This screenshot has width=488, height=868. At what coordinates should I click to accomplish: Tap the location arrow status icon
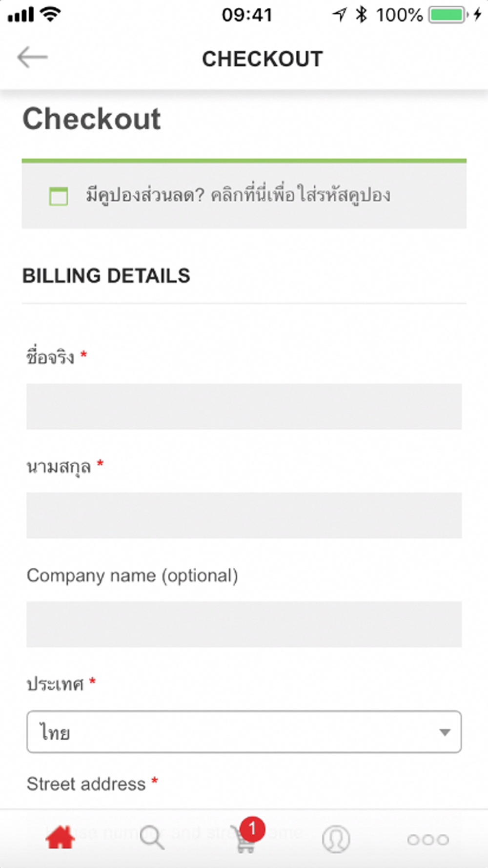(x=340, y=15)
